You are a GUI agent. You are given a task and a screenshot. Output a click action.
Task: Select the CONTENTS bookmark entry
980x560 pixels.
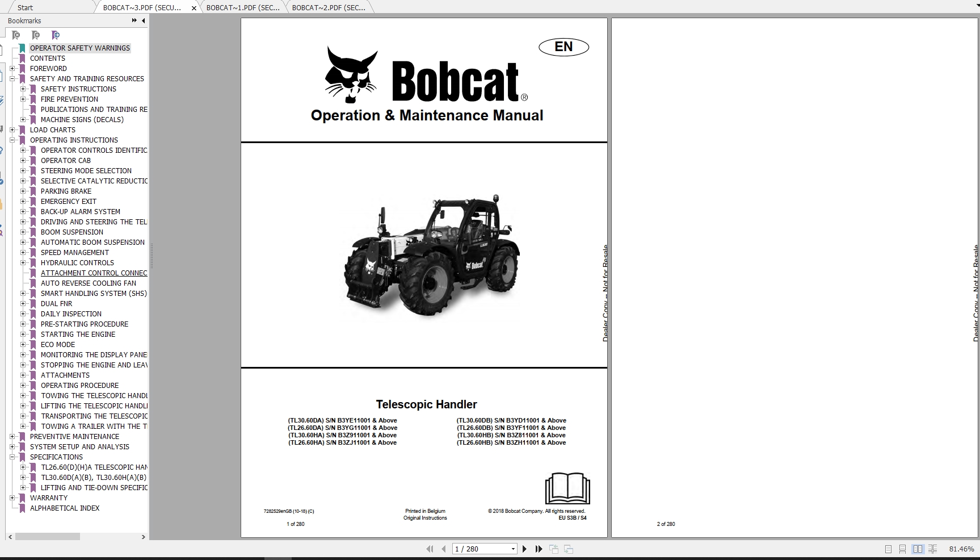click(x=48, y=58)
